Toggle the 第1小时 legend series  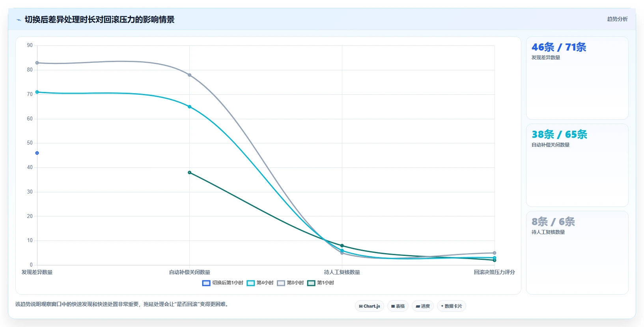[321, 283]
